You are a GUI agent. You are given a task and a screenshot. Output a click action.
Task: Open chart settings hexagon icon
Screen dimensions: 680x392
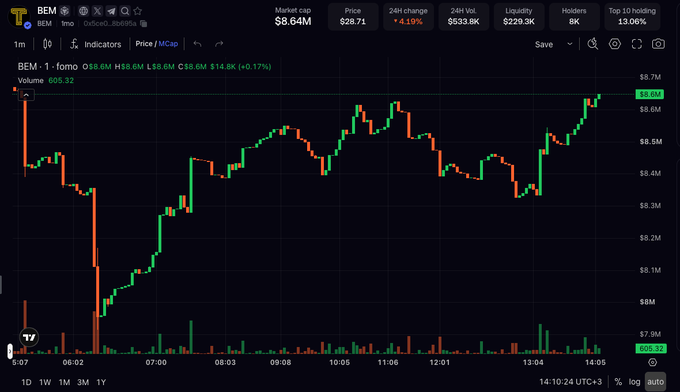[x=615, y=44]
